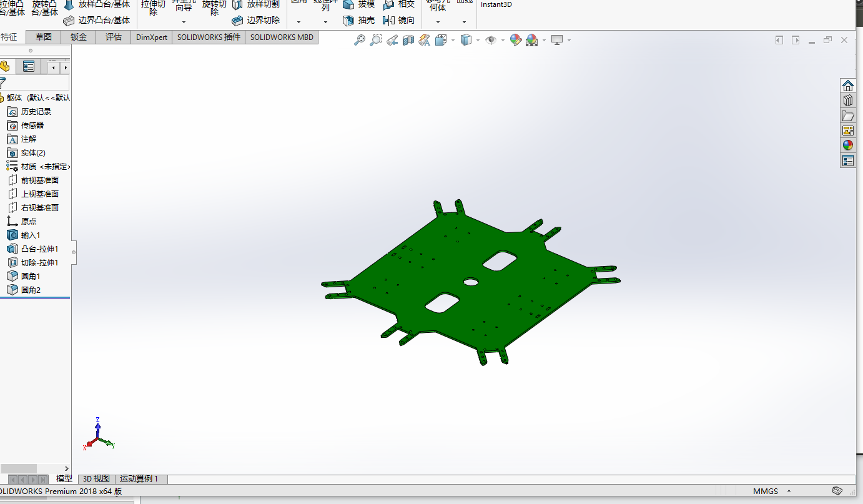Click the Previous View icon
The height and width of the screenshot is (504, 863).
(x=392, y=40)
